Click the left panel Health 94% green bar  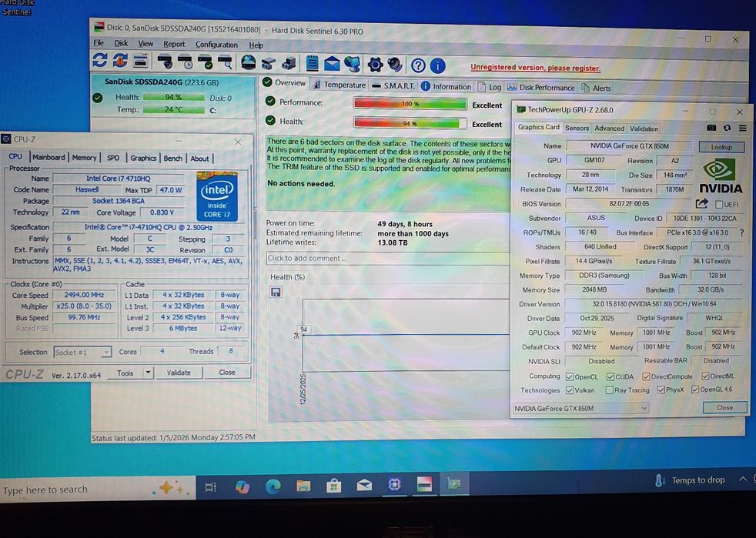click(x=173, y=98)
